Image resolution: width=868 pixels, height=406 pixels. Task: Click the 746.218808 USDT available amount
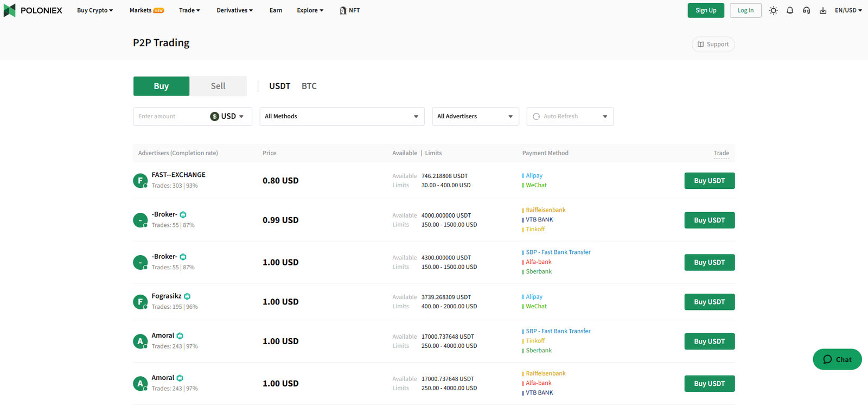(x=444, y=176)
